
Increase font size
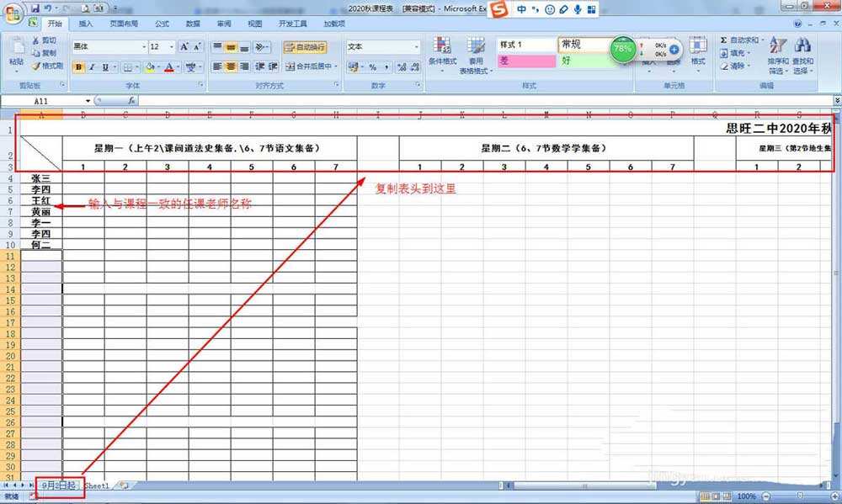tap(184, 47)
